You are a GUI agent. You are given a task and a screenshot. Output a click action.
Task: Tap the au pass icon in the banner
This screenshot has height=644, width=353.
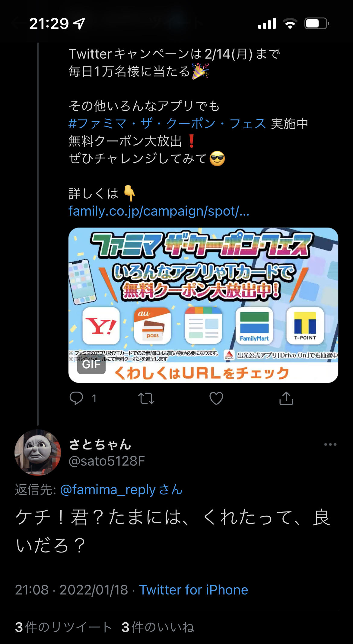[x=152, y=326]
